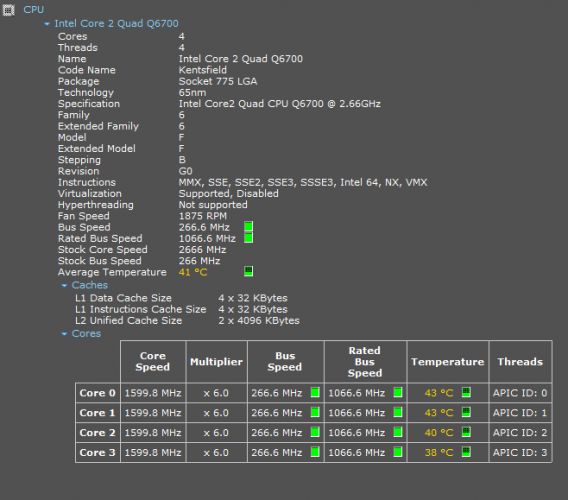Click Core 2 temperature value 40 °C

click(x=439, y=433)
